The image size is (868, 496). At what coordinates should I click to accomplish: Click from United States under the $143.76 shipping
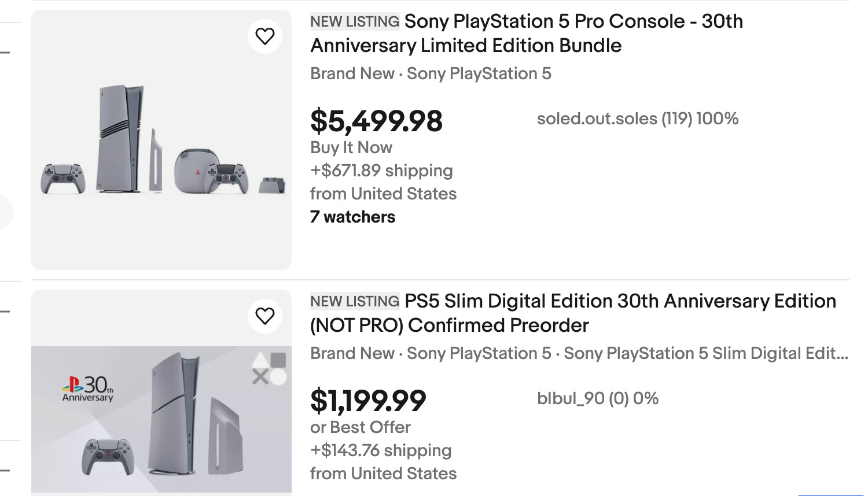383,474
